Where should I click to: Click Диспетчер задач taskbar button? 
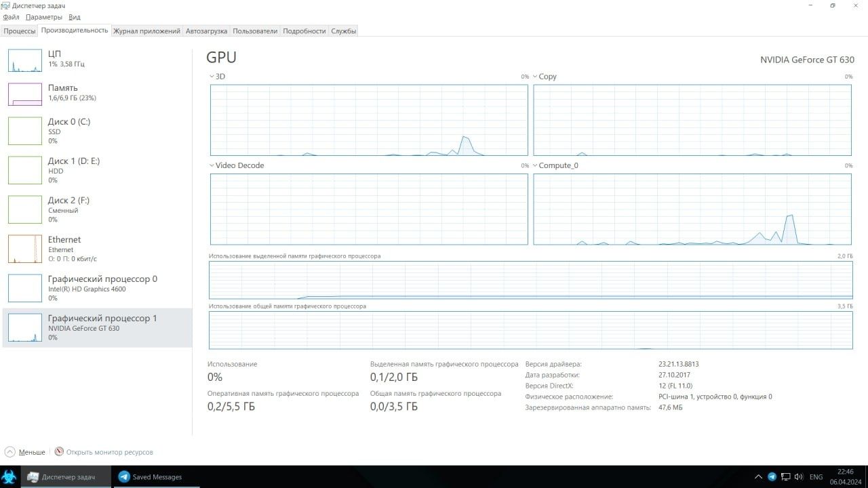click(66, 476)
